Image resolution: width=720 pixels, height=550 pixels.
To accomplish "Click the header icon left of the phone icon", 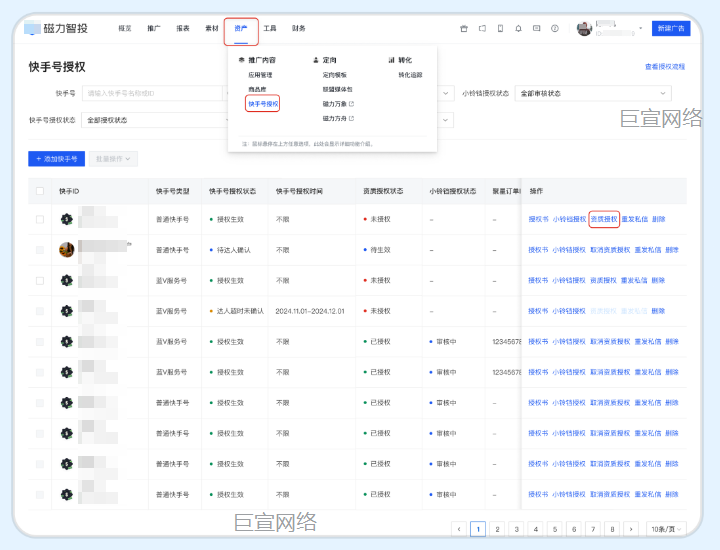I will tap(482, 28).
